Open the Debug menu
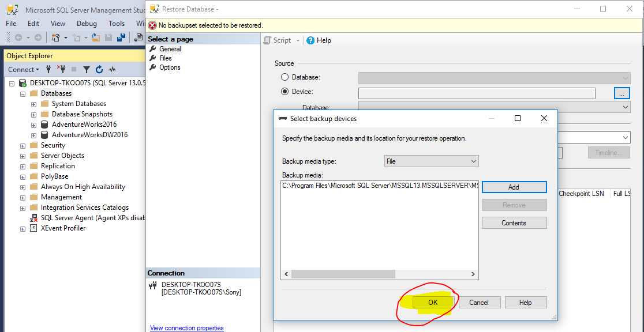Screen dimensions: 644x332 point(87,24)
